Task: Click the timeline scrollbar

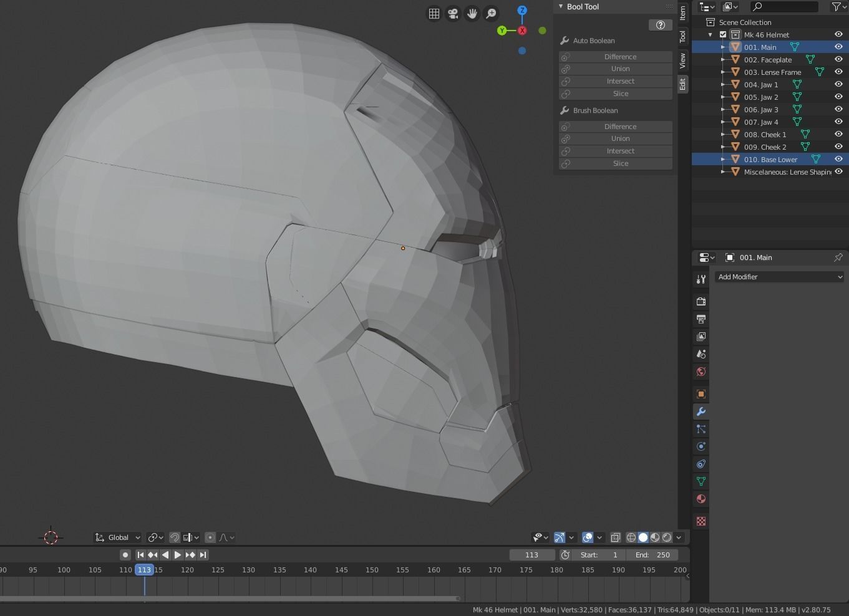Action: (x=231, y=599)
